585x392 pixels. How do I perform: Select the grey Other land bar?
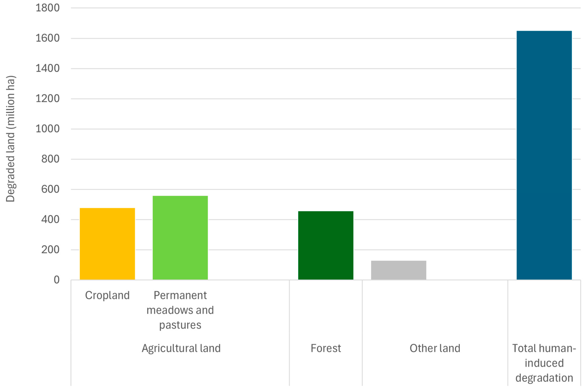pos(398,270)
